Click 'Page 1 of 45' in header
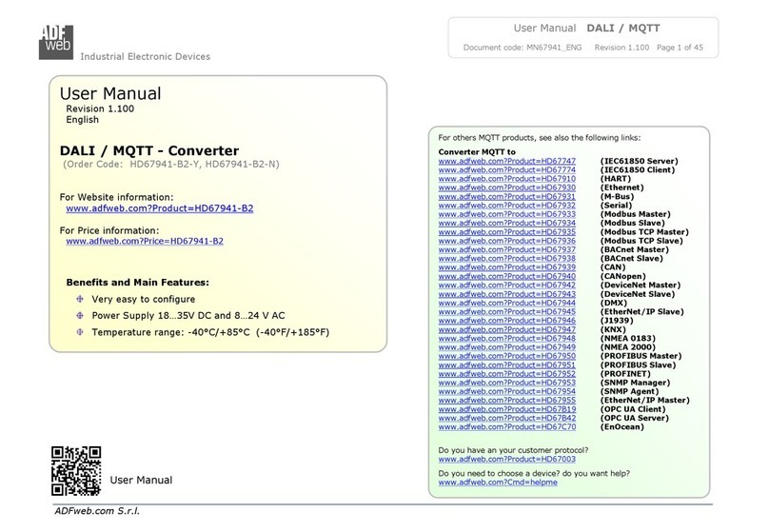Screen dimensions: 769x532 680,48
